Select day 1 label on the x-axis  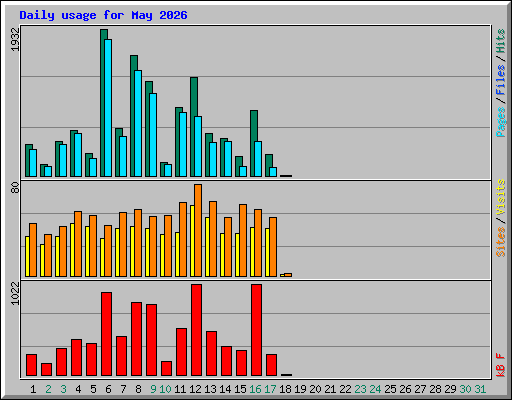click(33, 389)
